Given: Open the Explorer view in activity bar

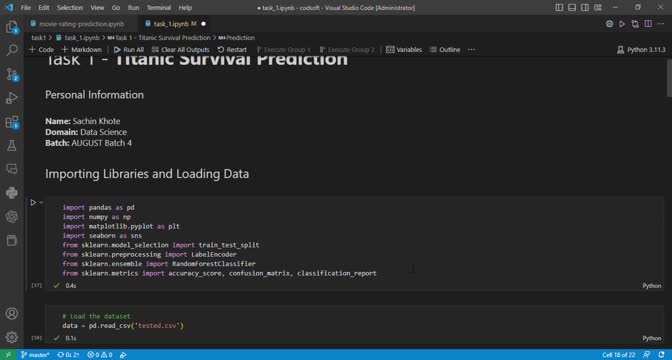Looking at the screenshot, I should click(x=12, y=27).
